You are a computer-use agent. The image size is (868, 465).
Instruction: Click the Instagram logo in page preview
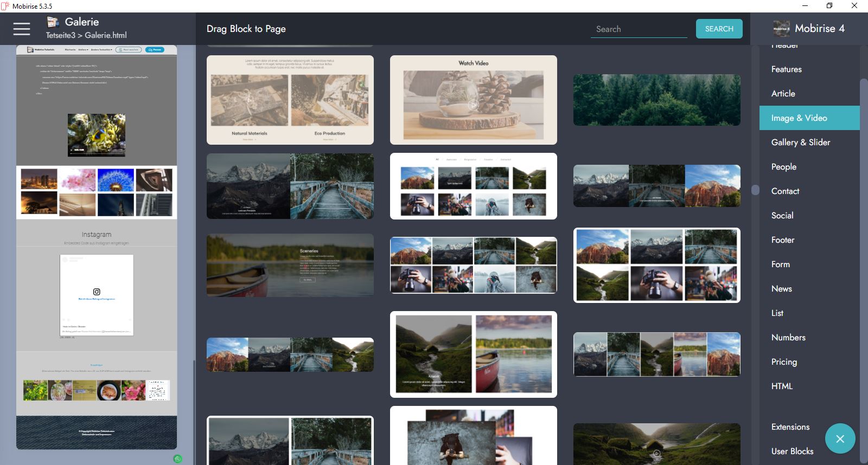(97, 292)
